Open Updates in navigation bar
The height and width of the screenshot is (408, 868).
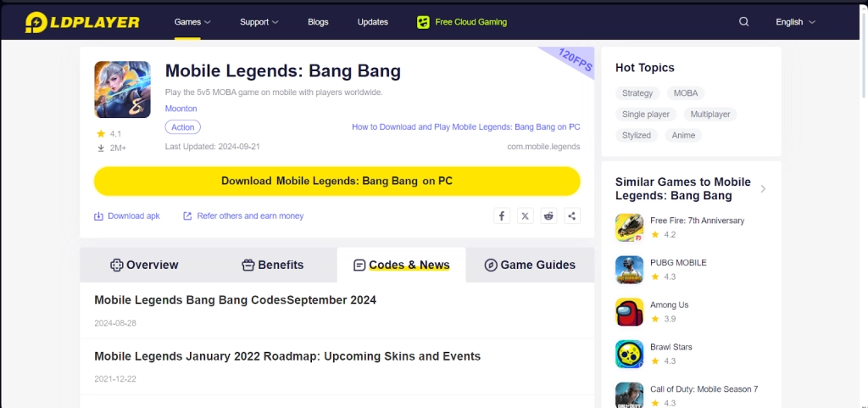pyautogui.click(x=373, y=22)
